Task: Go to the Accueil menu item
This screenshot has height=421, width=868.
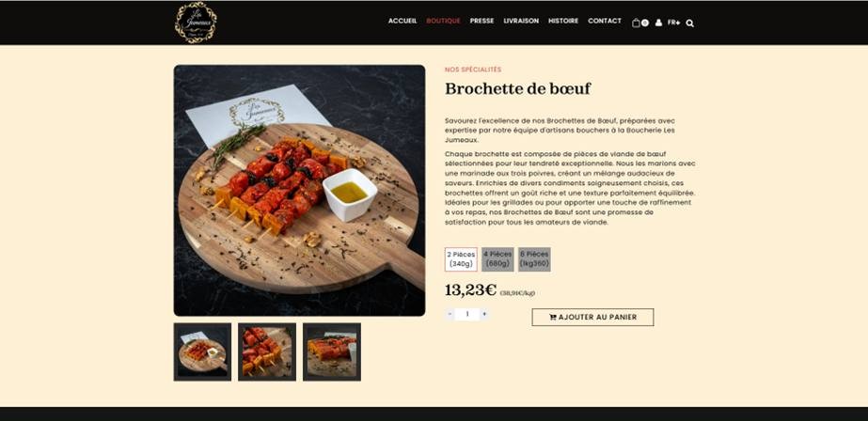Action: (x=402, y=21)
